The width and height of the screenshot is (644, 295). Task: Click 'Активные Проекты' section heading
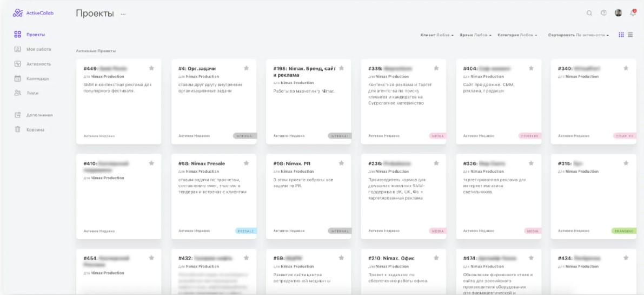point(96,51)
